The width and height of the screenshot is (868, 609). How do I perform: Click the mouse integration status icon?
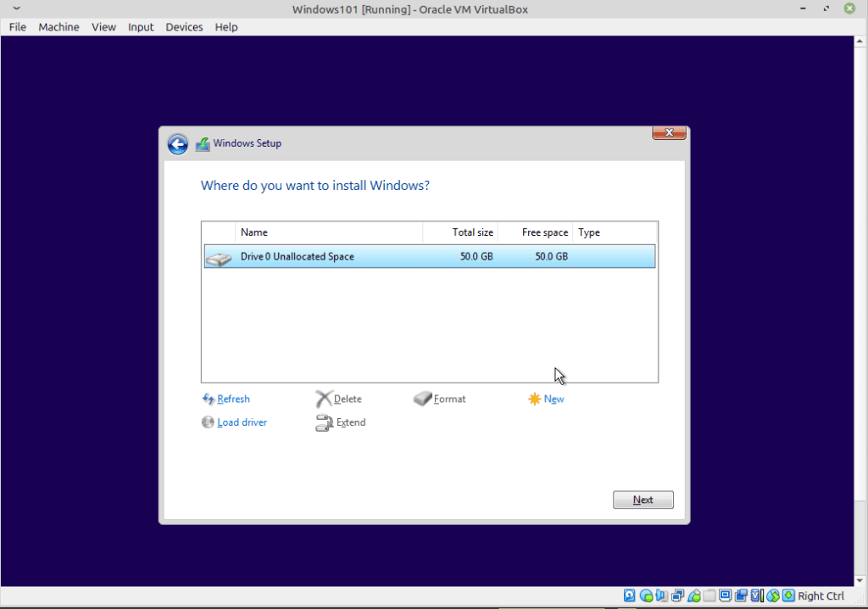pyautogui.click(x=773, y=595)
